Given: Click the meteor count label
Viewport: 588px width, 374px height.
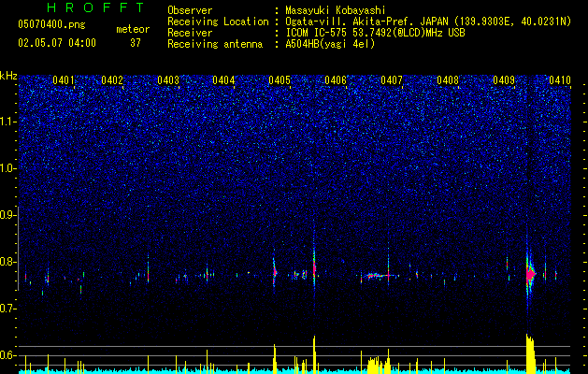Looking at the screenshot, I should point(133,29).
